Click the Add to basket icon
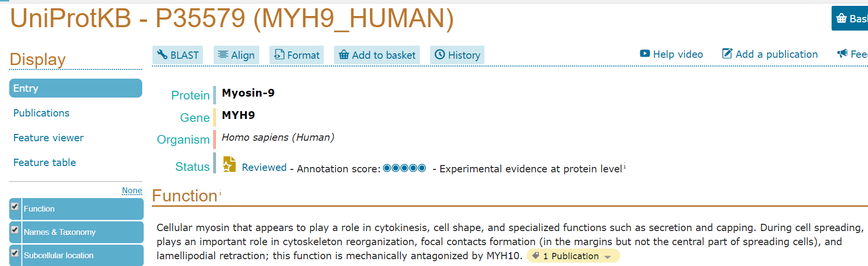This screenshot has width=868, height=266. [344, 54]
